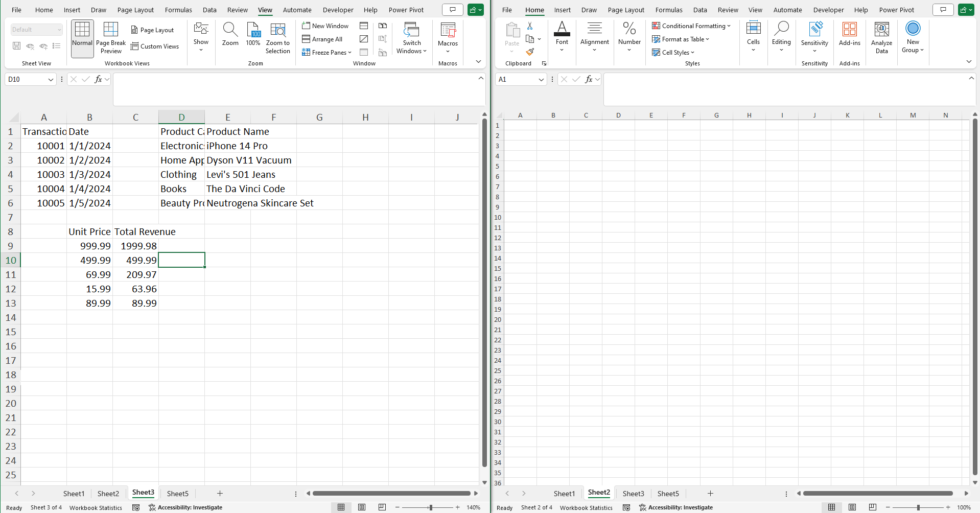The image size is (980, 513).
Task: Switch to Sheet5 in left window
Action: tap(178, 494)
